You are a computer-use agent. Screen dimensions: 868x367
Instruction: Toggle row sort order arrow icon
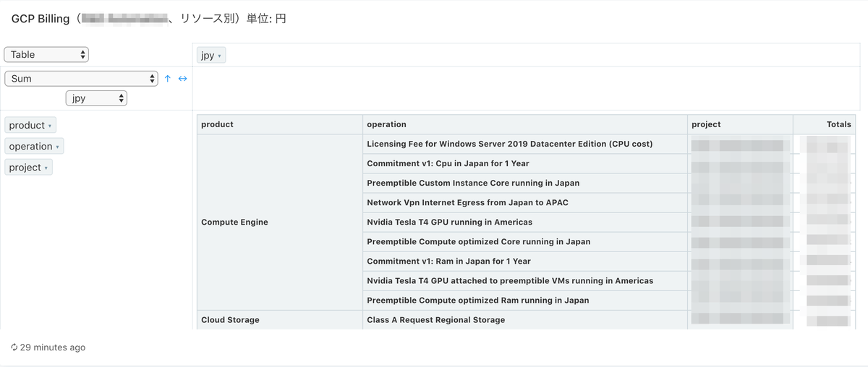tap(168, 79)
